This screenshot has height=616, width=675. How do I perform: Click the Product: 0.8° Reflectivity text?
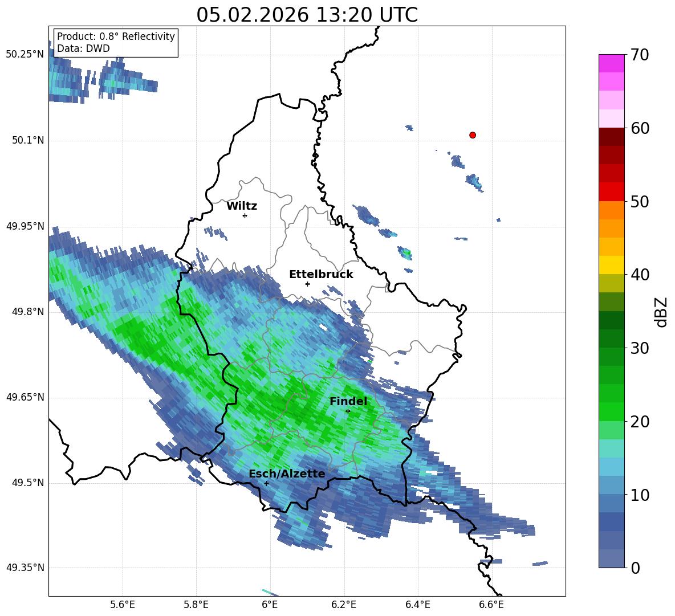point(116,36)
